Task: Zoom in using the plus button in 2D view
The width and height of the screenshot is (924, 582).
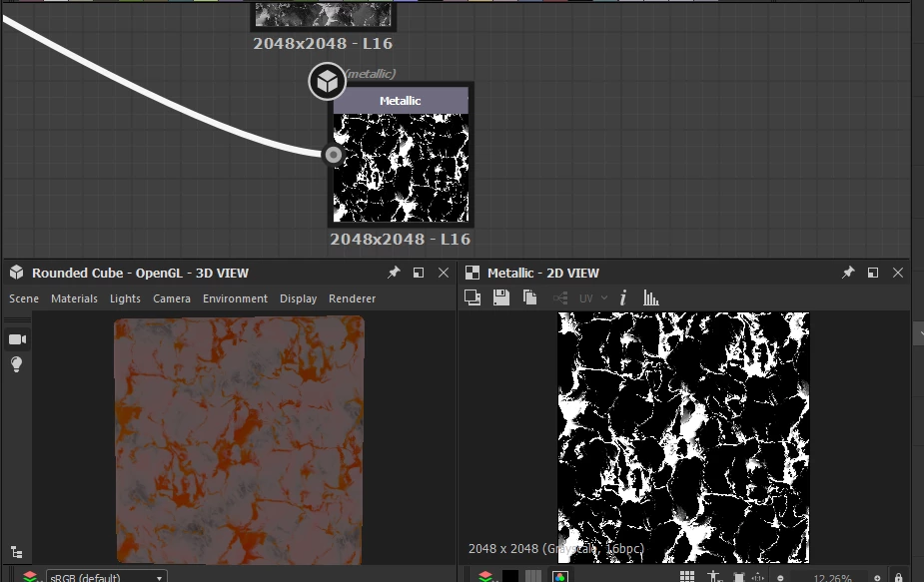Action: point(877,578)
